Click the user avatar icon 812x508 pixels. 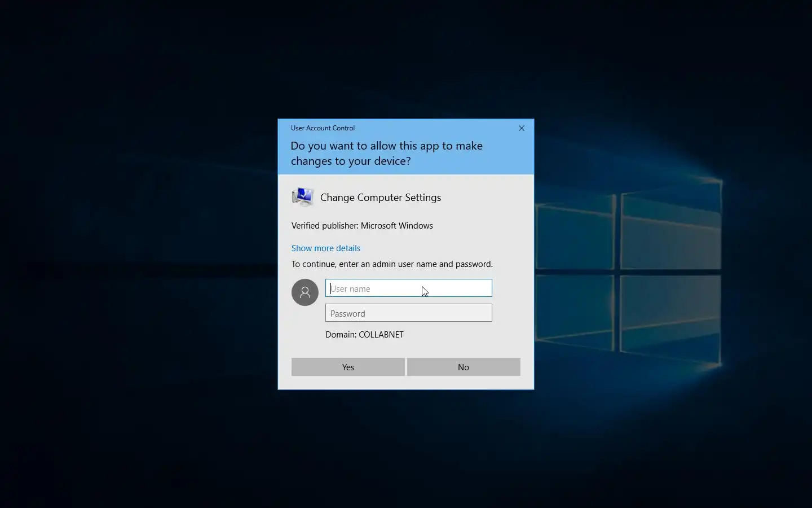tap(305, 292)
